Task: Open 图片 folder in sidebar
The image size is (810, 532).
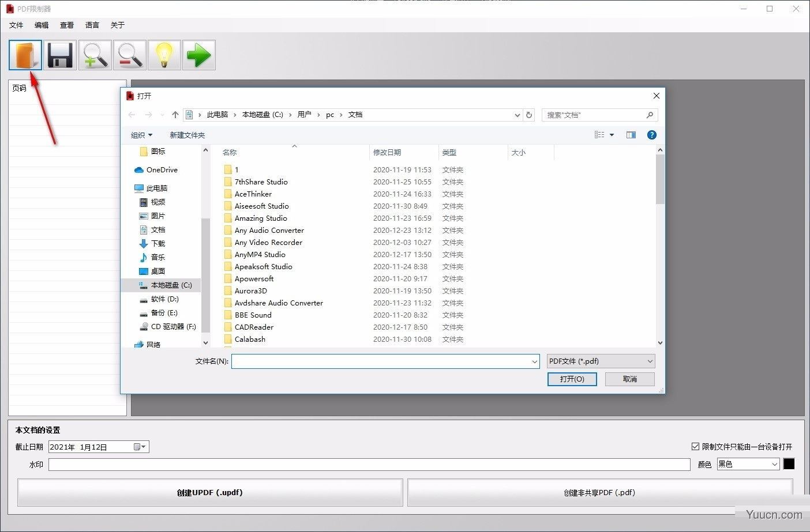Action: 152,216
